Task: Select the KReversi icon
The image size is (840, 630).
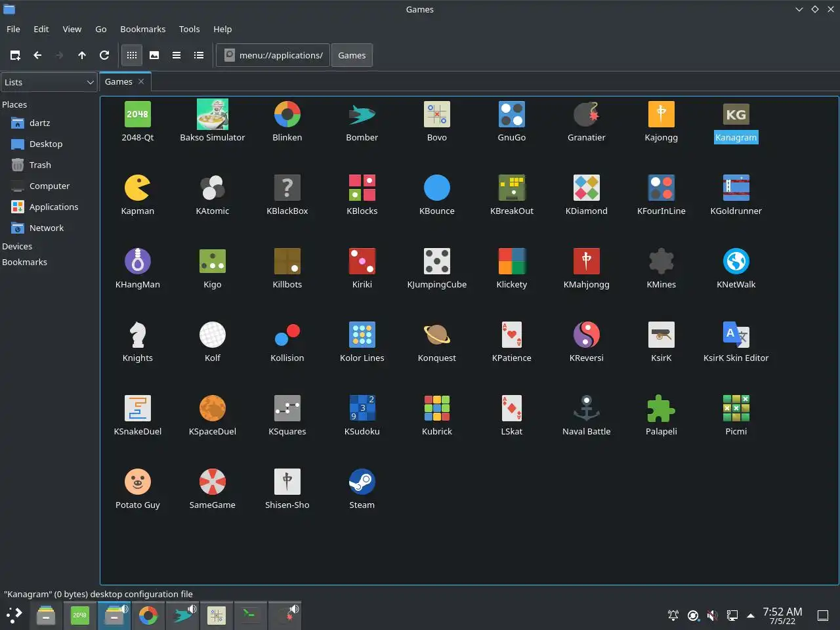Action: 587,335
